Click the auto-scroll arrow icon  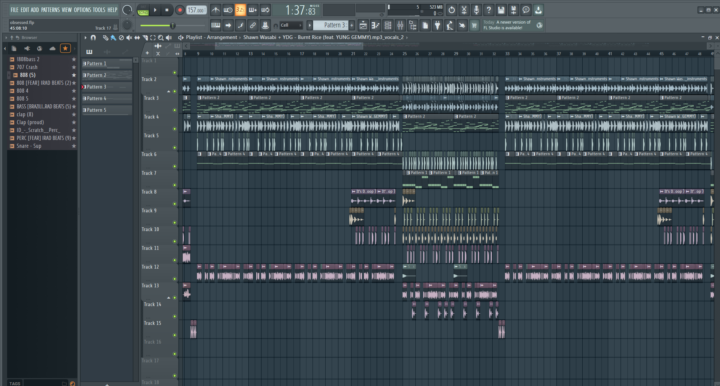(228, 26)
